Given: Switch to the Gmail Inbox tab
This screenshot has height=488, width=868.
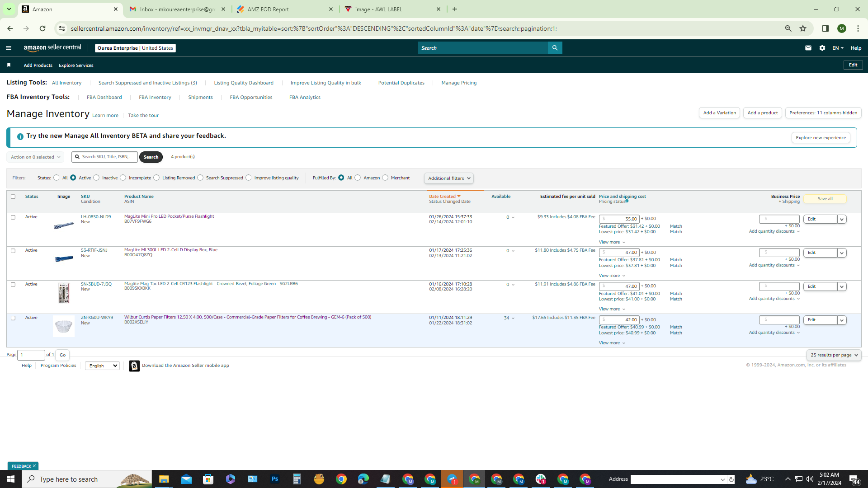Looking at the screenshot, I should click(177, 9).
